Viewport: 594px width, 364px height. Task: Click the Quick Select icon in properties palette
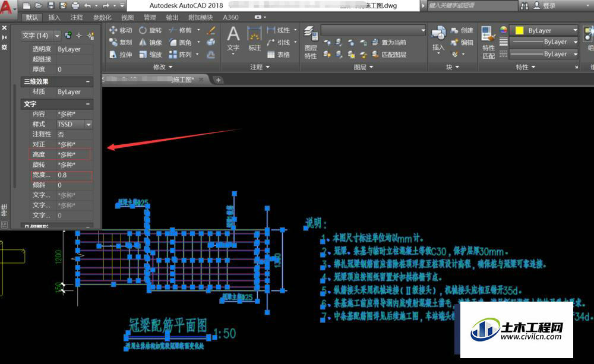tap(90, 36)
